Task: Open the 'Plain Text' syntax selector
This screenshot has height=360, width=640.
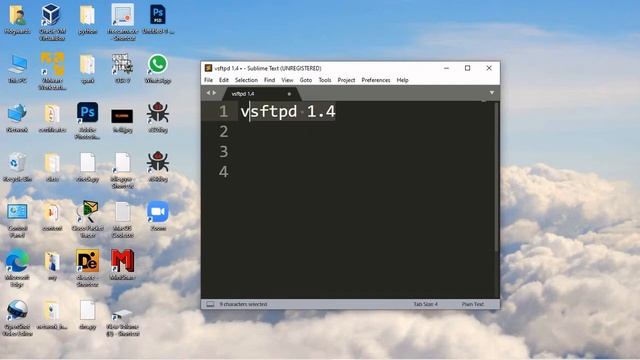Action: click(x=473, y=304)
